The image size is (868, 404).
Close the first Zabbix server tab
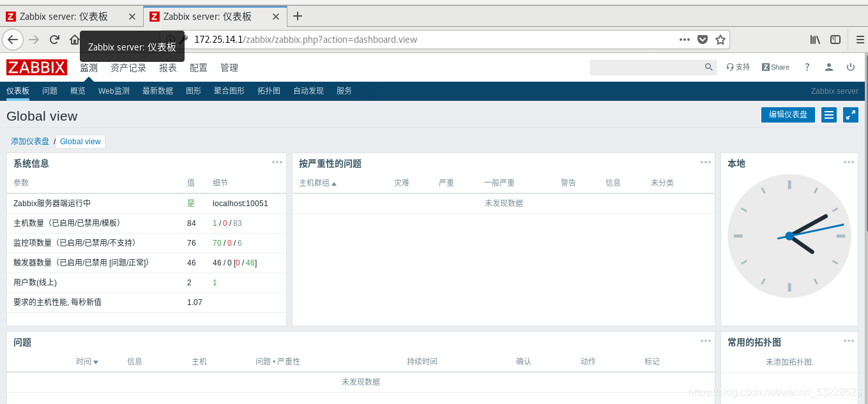coord(132,17)
